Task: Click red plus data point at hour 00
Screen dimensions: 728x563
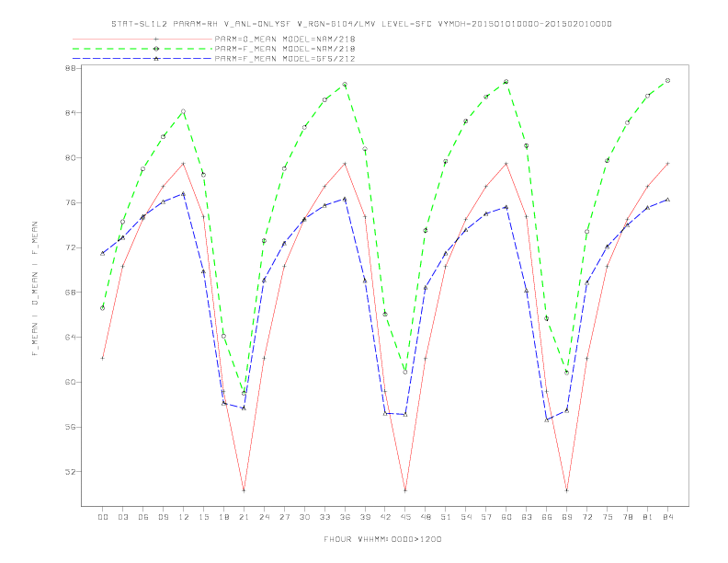Action: pos(103,358)
